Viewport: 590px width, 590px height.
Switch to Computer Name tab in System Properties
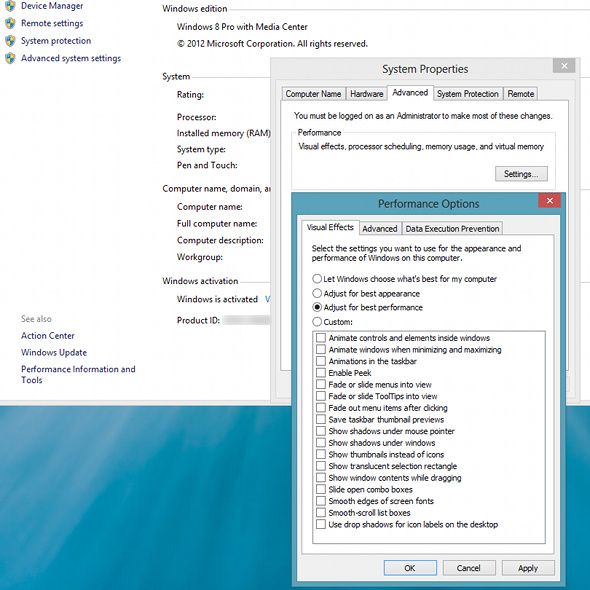click(x=313, y=94)
